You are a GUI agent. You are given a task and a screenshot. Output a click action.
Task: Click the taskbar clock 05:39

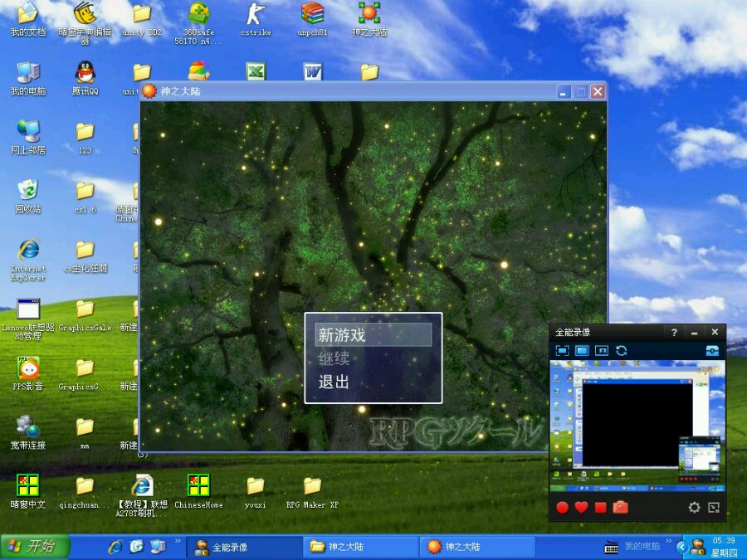(724, 541)
